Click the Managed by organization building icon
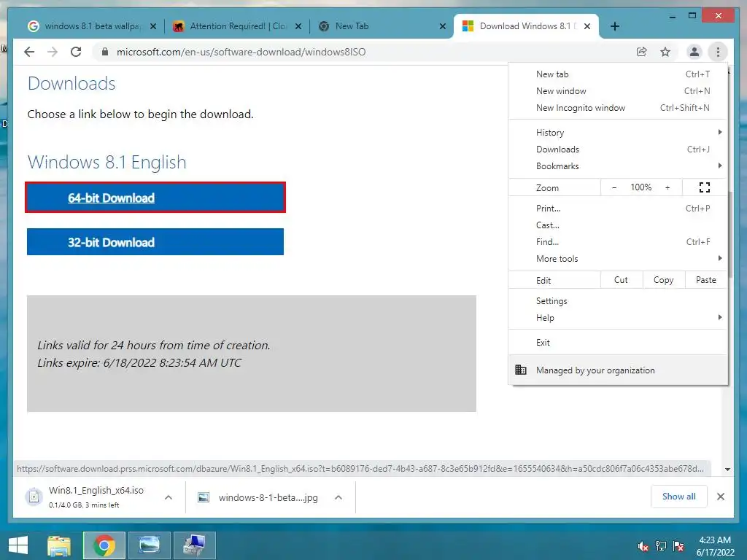Viewport: 747px width, 560px height. coord(521,370)
